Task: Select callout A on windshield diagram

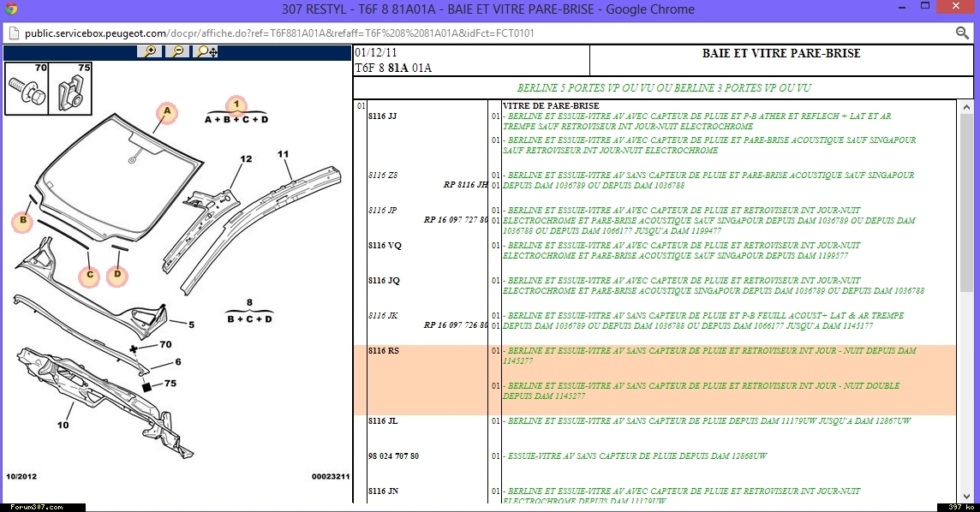Action: (167, 112)
